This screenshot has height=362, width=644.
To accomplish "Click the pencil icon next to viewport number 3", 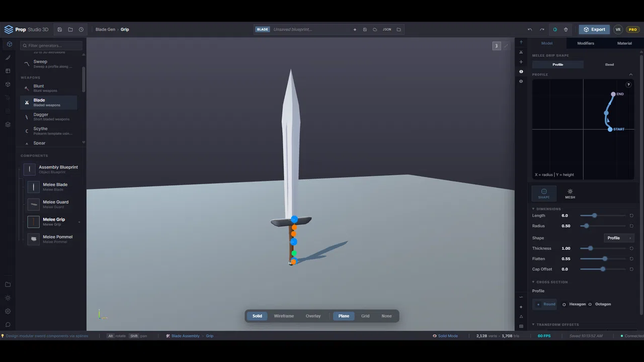I will coord(506,46).
